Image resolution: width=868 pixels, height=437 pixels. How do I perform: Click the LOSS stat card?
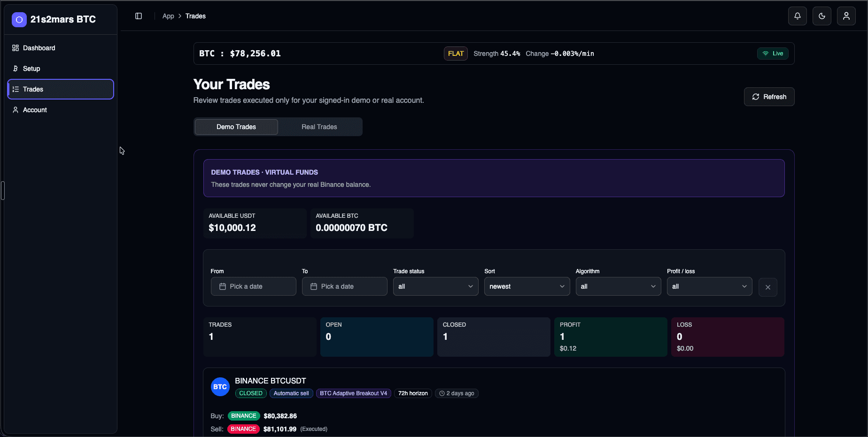pyautogui.click(x=728, y=337)
